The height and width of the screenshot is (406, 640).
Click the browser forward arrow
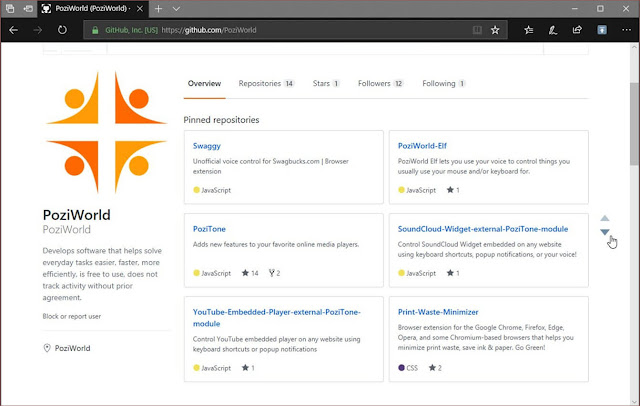coord(38,30)
